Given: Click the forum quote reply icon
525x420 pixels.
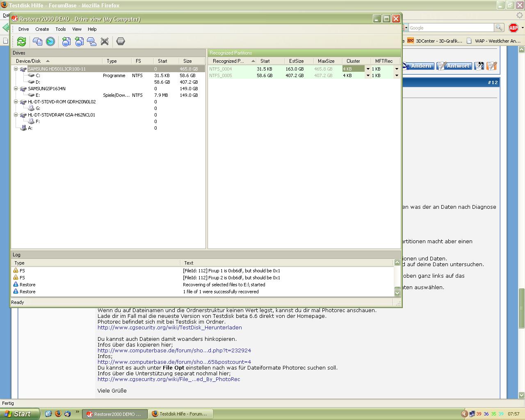Looking at the screenshot, I should [x=479, y=66].
